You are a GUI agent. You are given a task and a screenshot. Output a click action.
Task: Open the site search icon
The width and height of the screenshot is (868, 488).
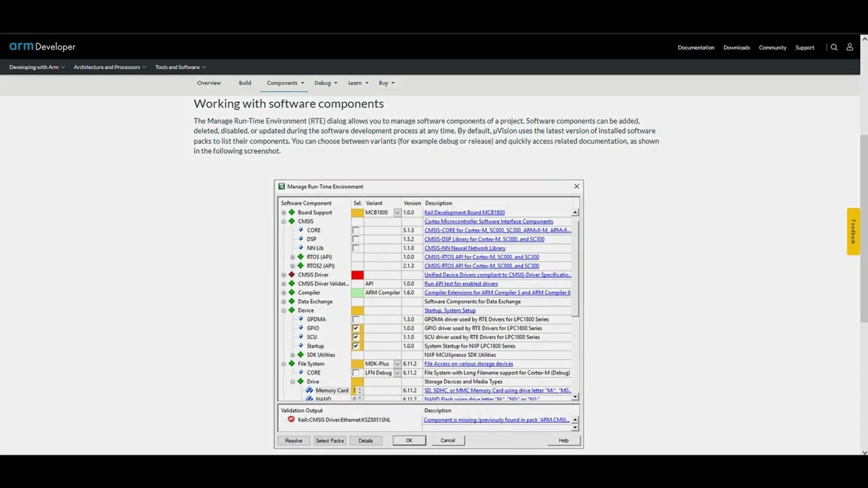click(x=834, y=47)
